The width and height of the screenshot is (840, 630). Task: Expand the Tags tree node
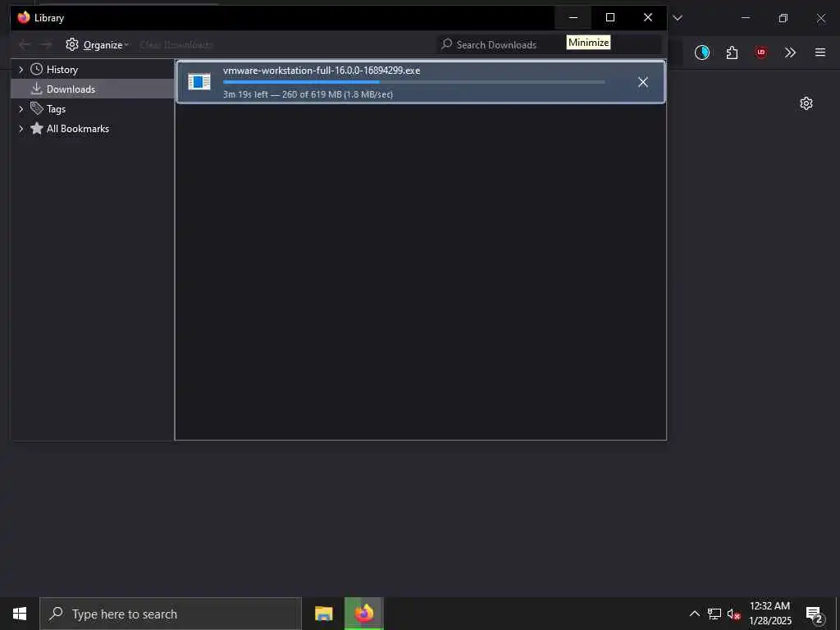click(x=21, y=109)
